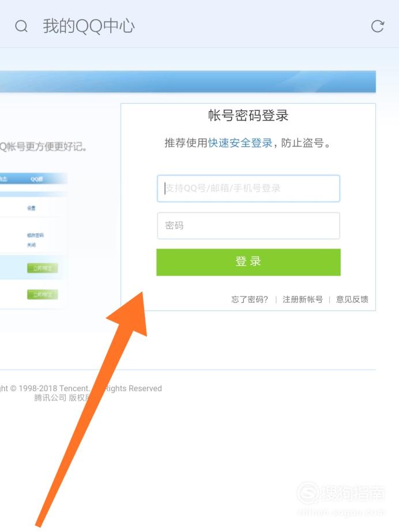Click the upper green button in preview

[x=42, y=268]
